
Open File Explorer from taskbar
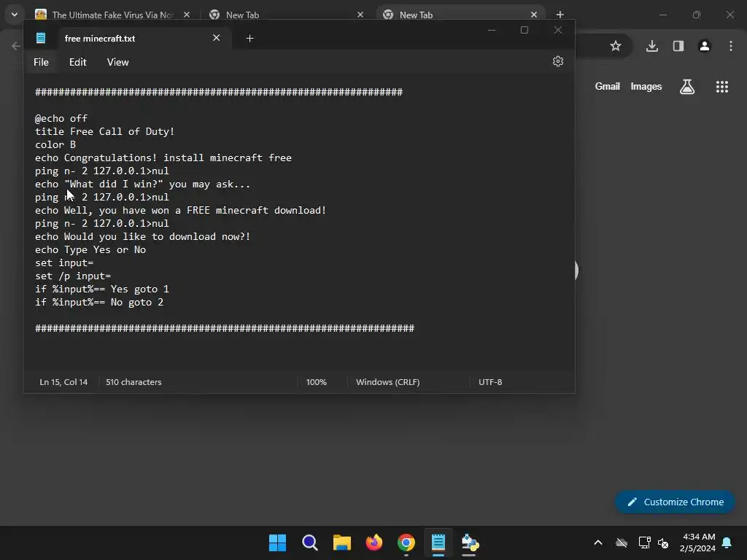tap(341, 542)
